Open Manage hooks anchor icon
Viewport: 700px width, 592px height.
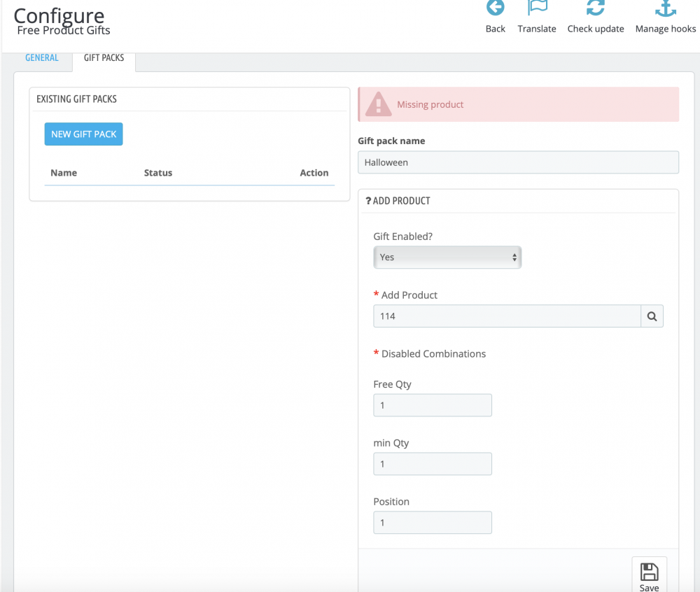click(666, 8)
